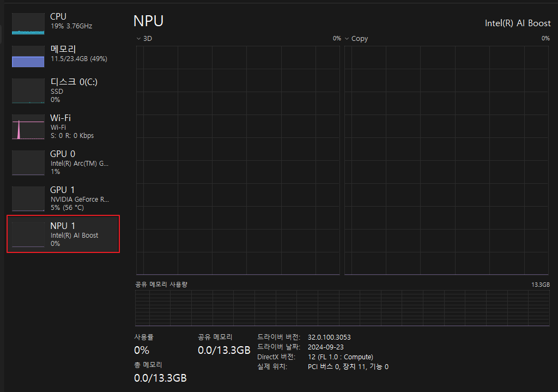
Task: Click the Copy engine utilization chart
Action: pyautogui.click(x=447, y=158)
